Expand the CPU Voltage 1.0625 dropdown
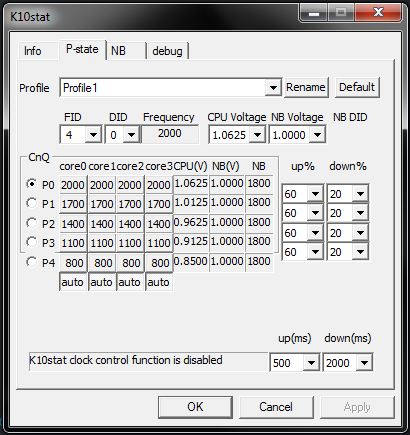This screenshot has height=435, width=410. [x=257, y=135]
